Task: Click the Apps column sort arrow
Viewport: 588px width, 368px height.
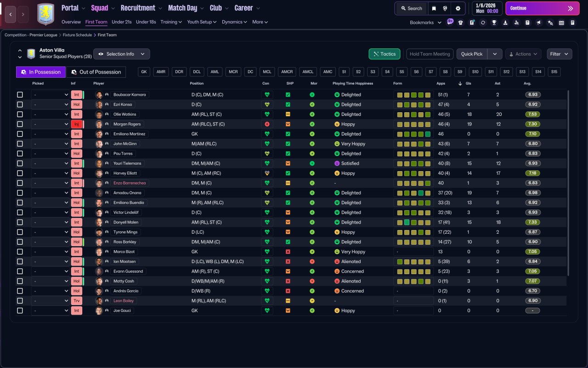Action: [x=460, y=84]
